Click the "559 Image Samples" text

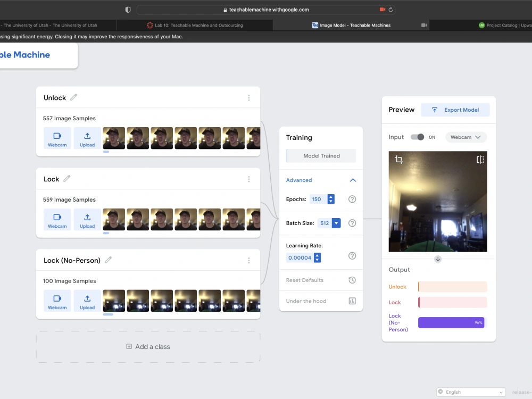69,199
